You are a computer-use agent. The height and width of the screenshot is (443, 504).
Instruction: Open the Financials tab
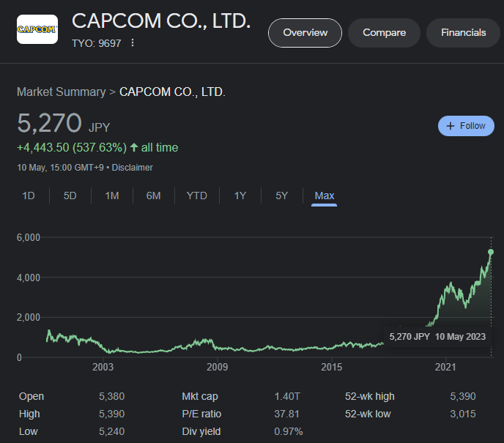463,33
